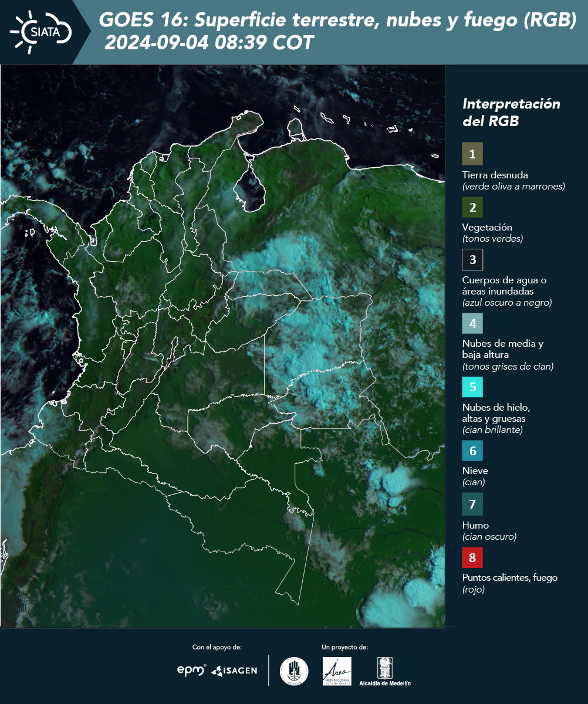Image resolution: width=588 pixels, height=704 pixels.
Task: Click the 'Nieve' label
Action: point(475,471)
